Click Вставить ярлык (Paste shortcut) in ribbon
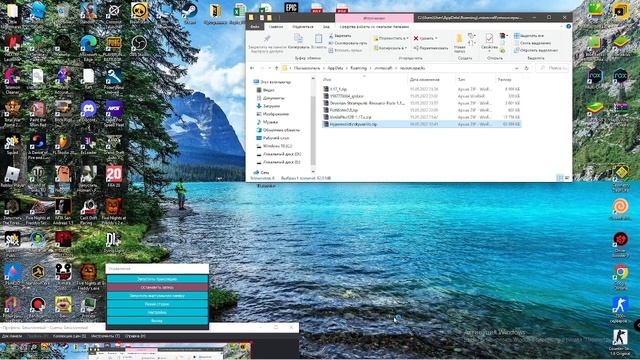Image resolution: width=640 pixels, height=360 pixels. pyautogui.click(x=345, y=50)
